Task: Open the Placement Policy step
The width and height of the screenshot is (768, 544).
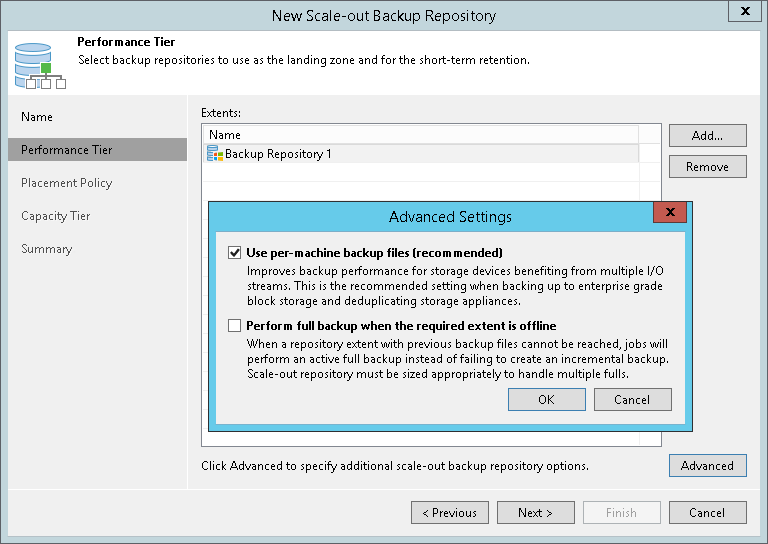Action: click(67, 183)
